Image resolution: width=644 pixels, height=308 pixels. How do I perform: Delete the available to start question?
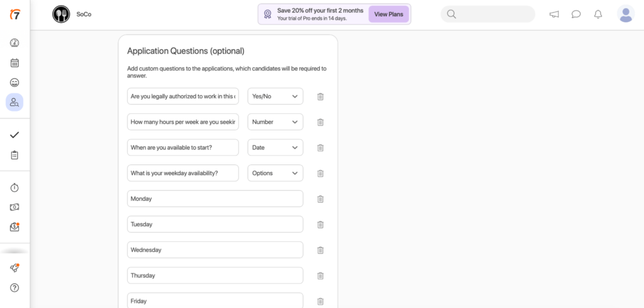coord(320,147)
